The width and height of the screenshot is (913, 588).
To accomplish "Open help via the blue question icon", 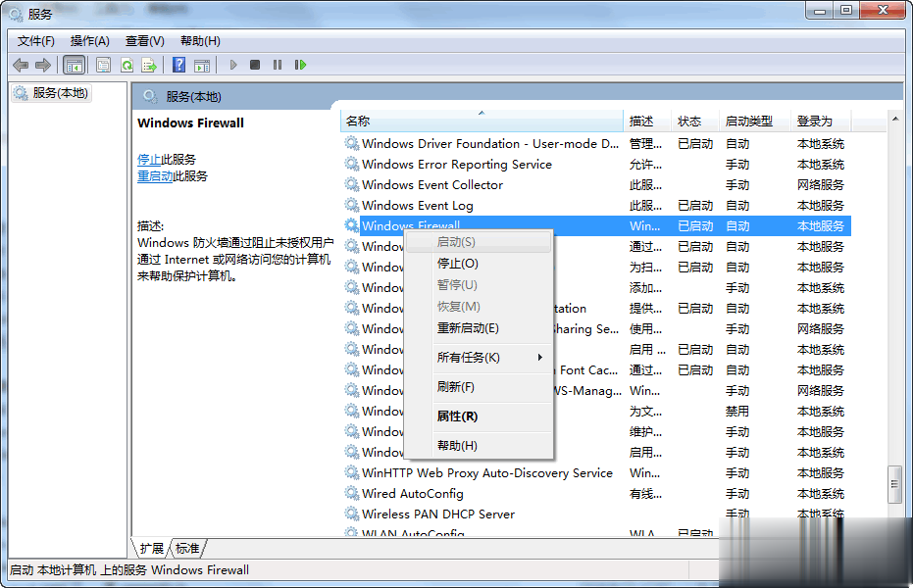I will [x=178, y=65].
